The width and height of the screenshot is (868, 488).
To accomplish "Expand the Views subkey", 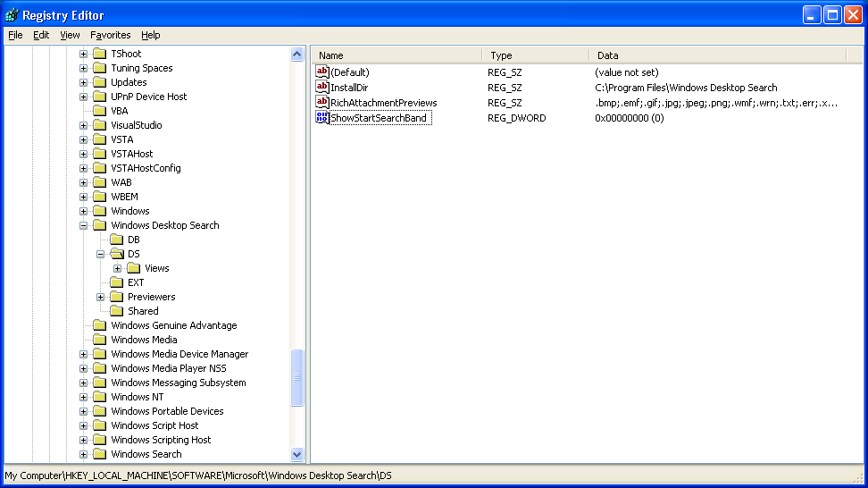I will 118,268.
